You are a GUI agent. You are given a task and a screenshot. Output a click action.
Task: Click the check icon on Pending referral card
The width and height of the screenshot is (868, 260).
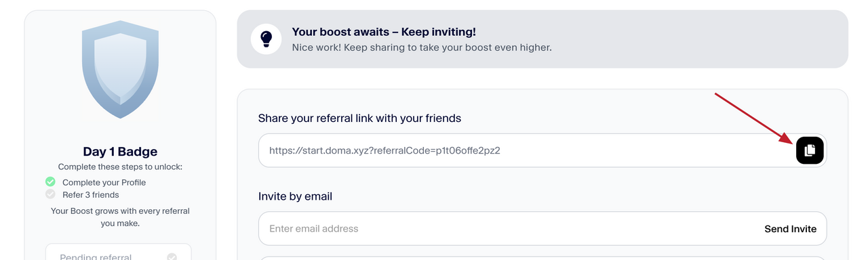[x=172, y=257]
